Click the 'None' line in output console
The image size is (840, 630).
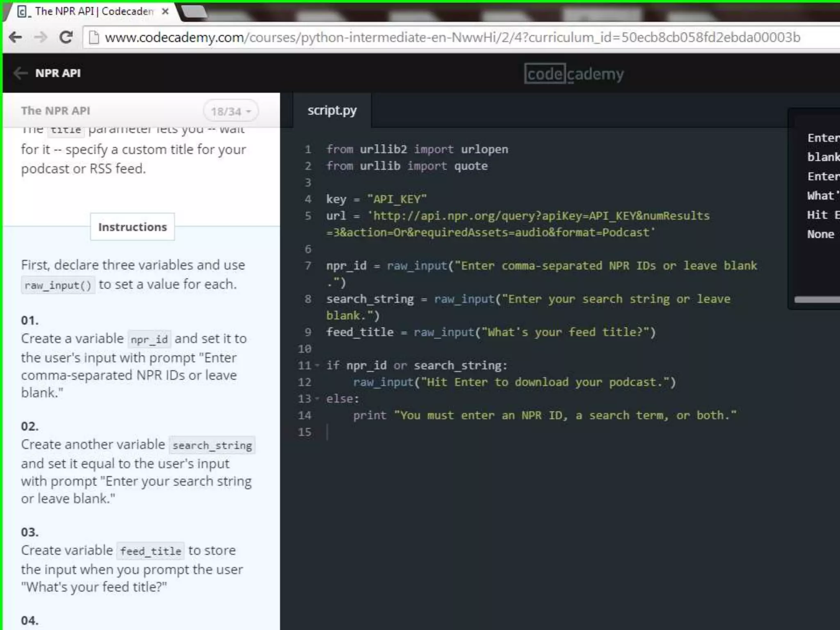(821, 234)
